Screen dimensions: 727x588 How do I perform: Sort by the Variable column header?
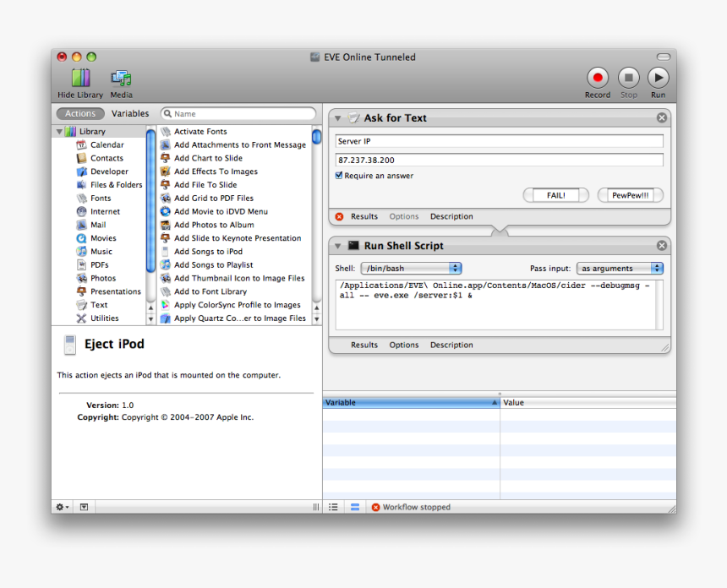(x=411, y=403)
